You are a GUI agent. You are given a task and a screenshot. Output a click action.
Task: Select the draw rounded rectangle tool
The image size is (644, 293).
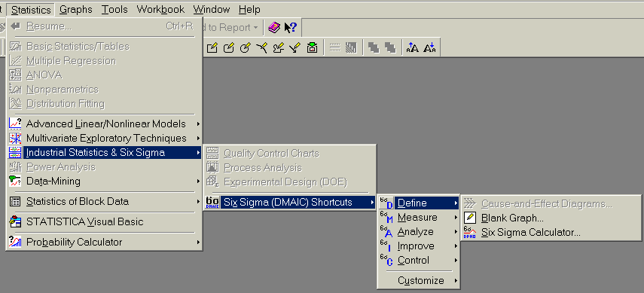click(229, 48)
